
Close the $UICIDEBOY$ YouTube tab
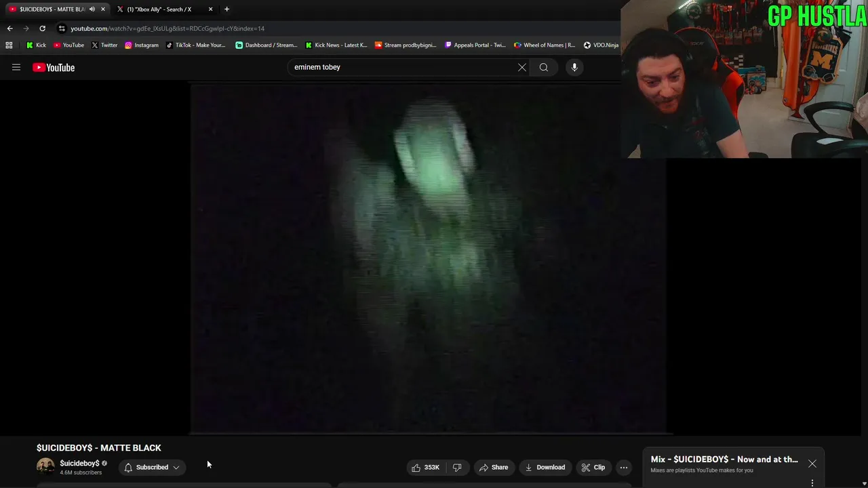pos(103,9)
